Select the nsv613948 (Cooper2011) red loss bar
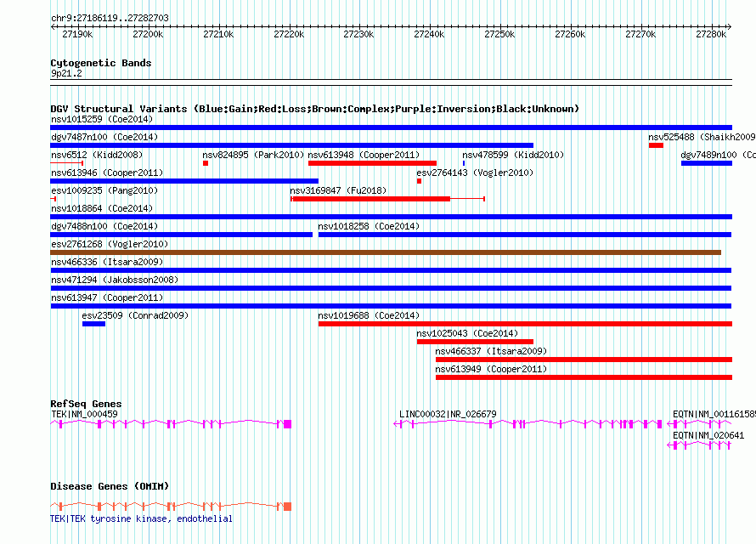The image size is (756, 544). [x=372, y=163]
